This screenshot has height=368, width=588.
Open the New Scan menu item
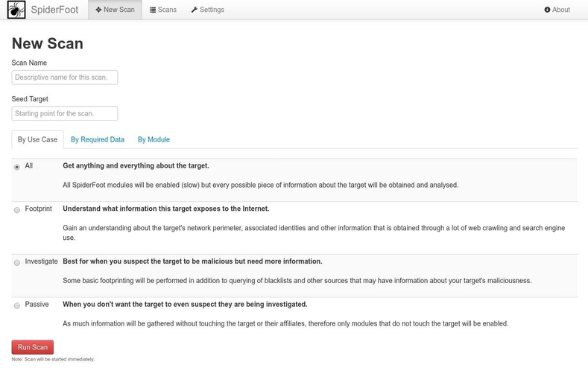click(x=115, y=10)
